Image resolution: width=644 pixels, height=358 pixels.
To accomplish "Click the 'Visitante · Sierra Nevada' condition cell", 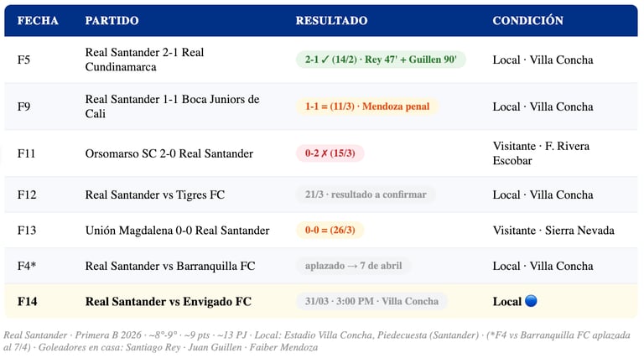I will tap(553, 231).
